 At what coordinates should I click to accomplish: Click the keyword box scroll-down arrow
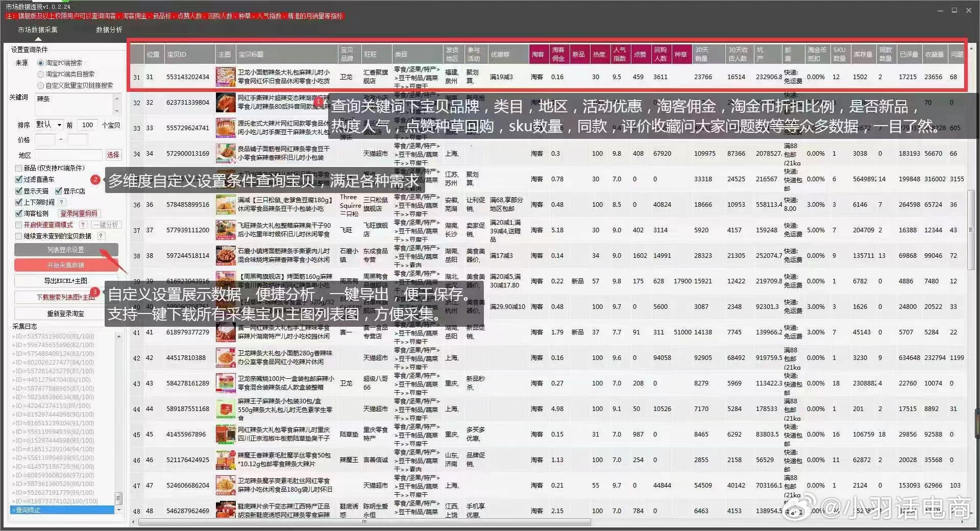[117, 111]
